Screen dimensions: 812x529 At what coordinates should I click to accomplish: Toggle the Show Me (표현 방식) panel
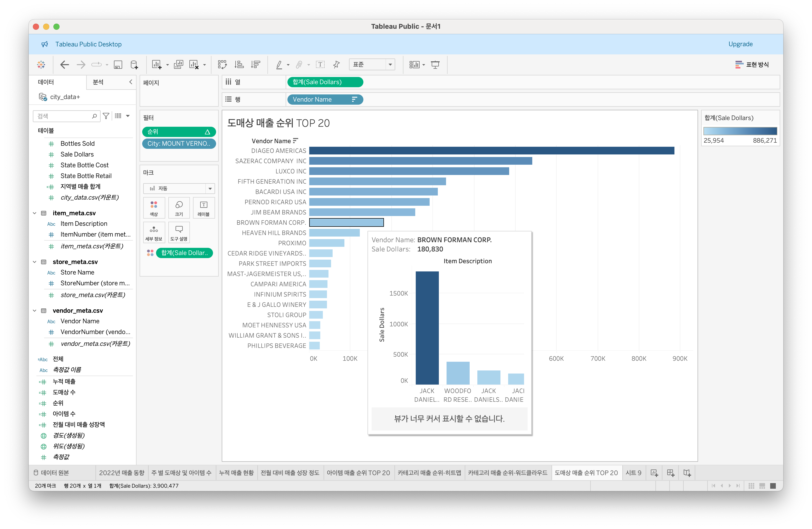pos(752,64)
